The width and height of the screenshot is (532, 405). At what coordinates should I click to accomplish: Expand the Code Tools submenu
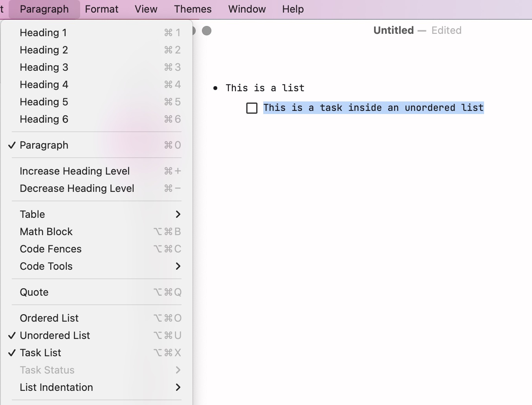pos(46,266)
